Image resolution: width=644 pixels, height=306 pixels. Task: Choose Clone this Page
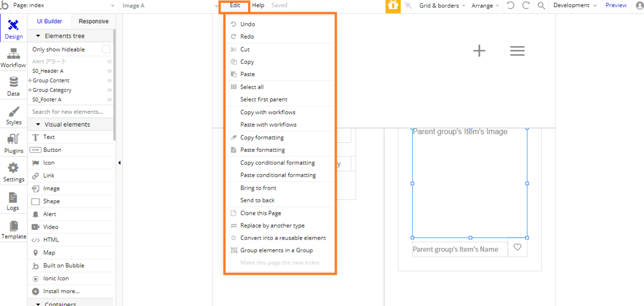click(261, 213)
